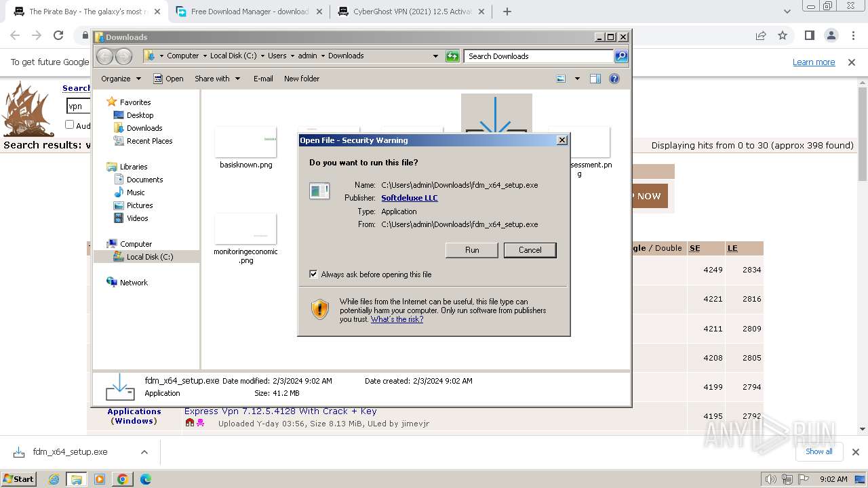The height and width of the screenshot is (488, 868).
Task: Open the view options dropdown arrow
Action: pos(577,79)
